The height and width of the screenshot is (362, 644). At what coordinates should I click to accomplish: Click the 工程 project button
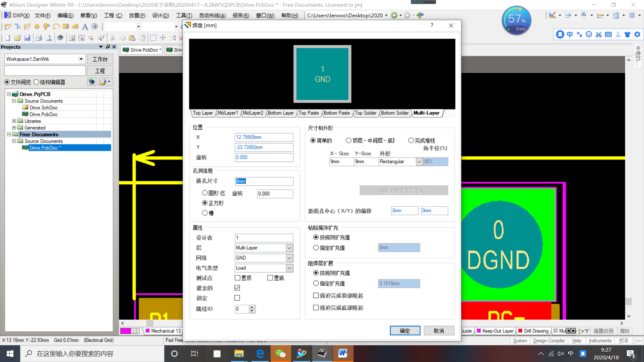coord(100,71)
